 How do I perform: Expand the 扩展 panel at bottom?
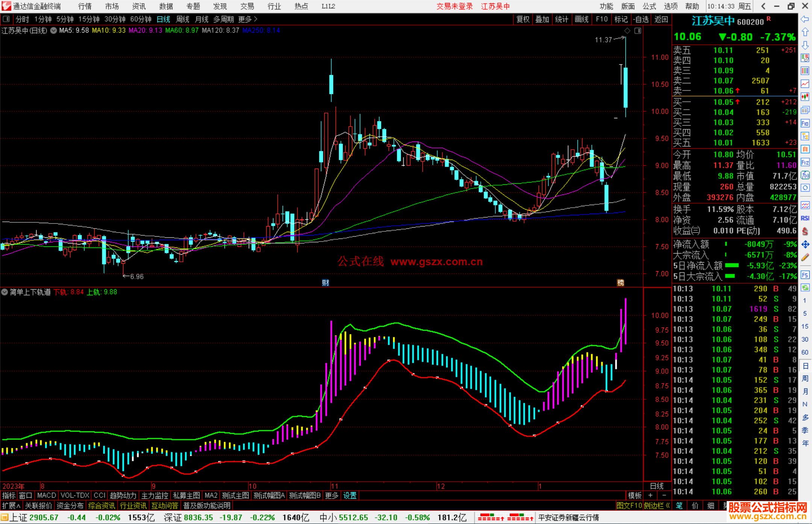click(11, 506)
